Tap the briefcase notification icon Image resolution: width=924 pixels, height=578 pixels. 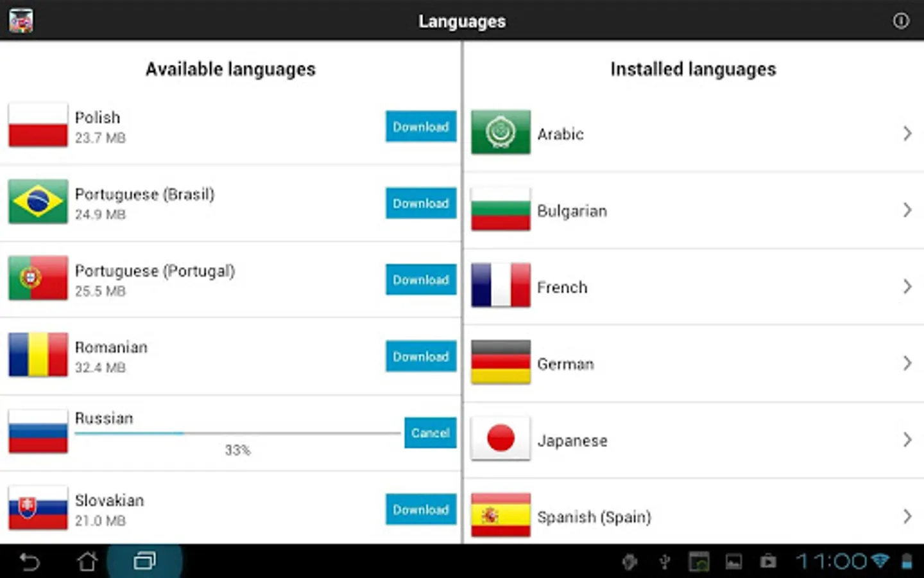768,562
